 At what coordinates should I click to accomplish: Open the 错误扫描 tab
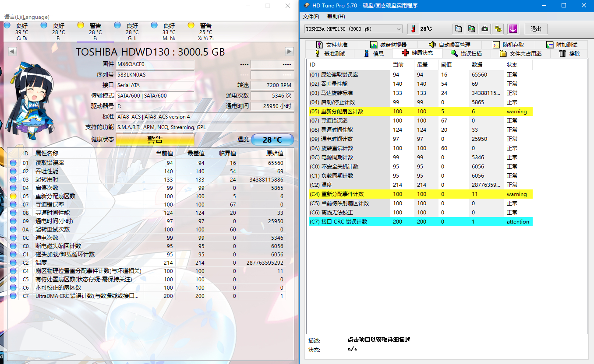467,53
